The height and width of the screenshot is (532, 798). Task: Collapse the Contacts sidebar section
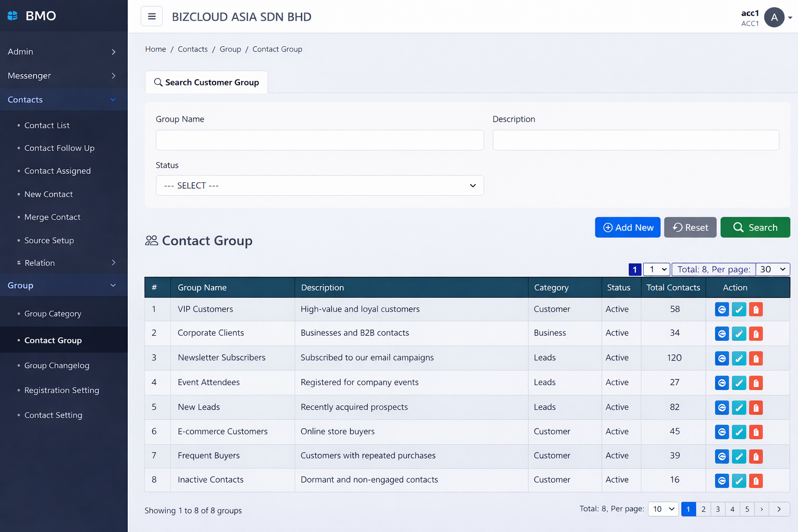[x=63, y=100]
